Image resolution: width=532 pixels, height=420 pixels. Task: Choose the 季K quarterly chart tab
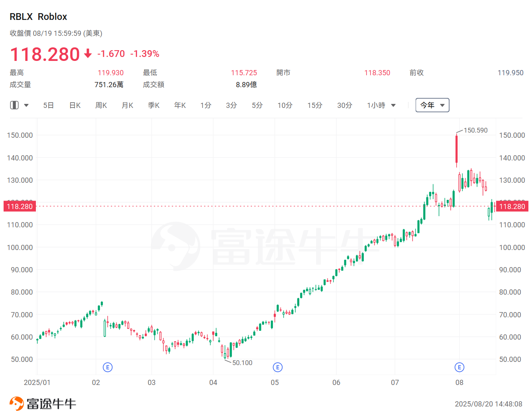tap(154, 105)
